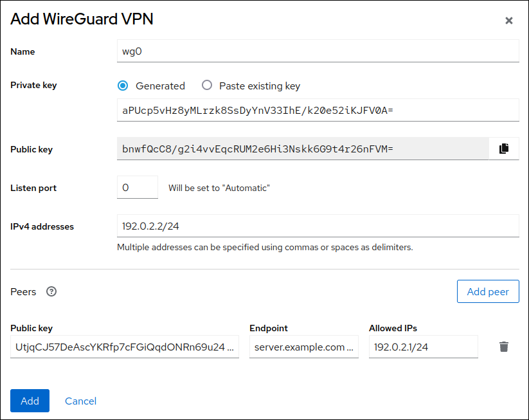Click the Allowed IPs field

coord(423,347)
